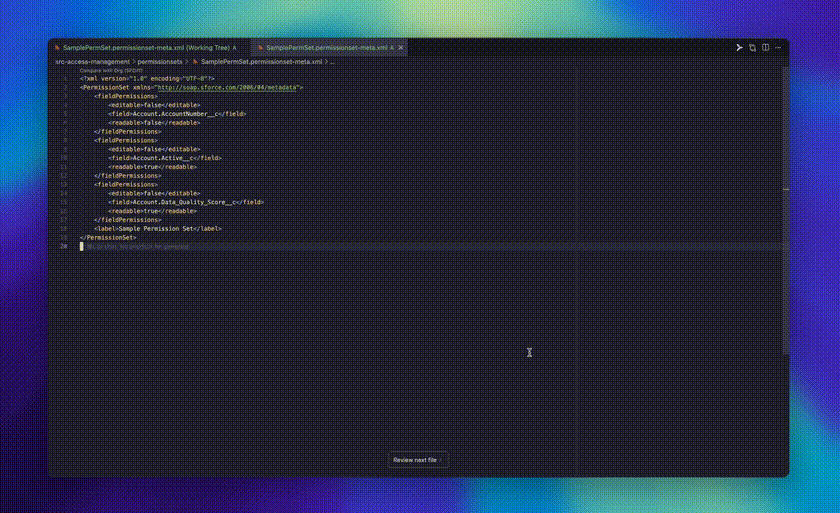Image resolution: width=840 pixels, height=513 pixels.
Task: Click the xml version declaration line
Action: [x=147, y=79]
